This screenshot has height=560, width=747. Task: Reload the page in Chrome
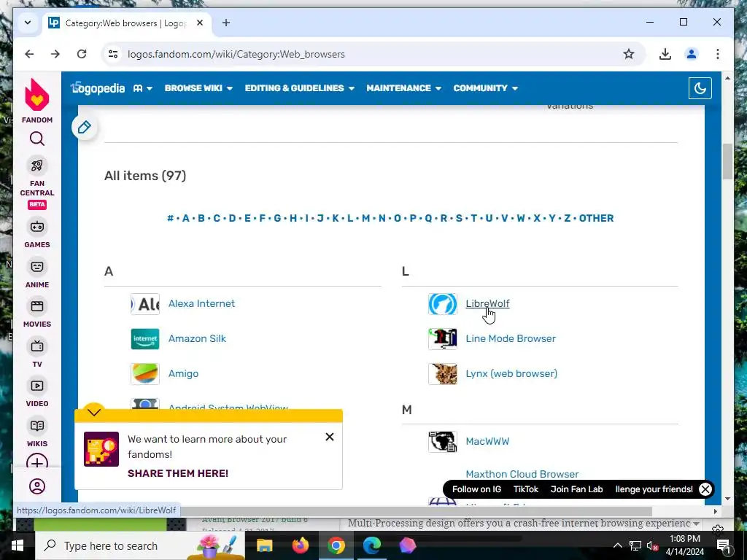click(x=82, y=54)
